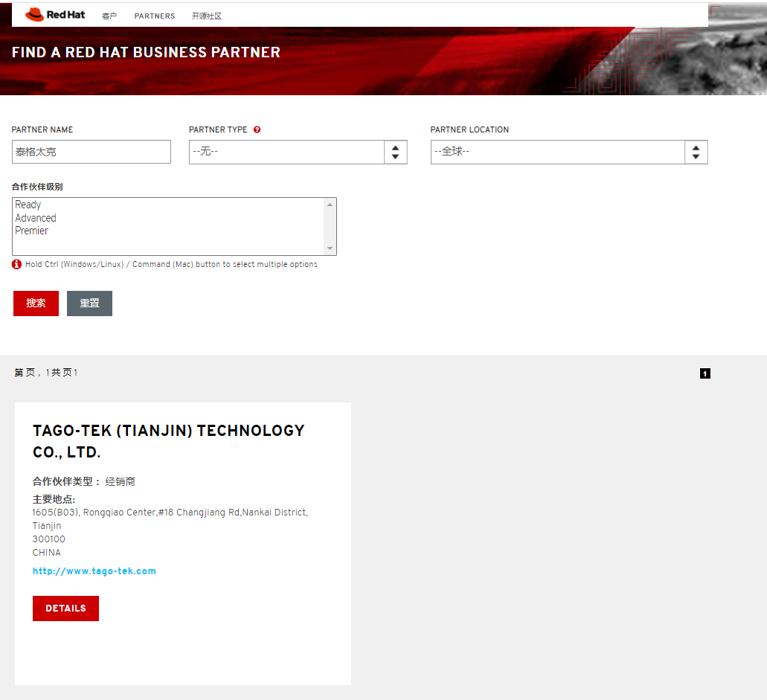Open the tago-tek.com website link
767x700 pixels.
94,571
